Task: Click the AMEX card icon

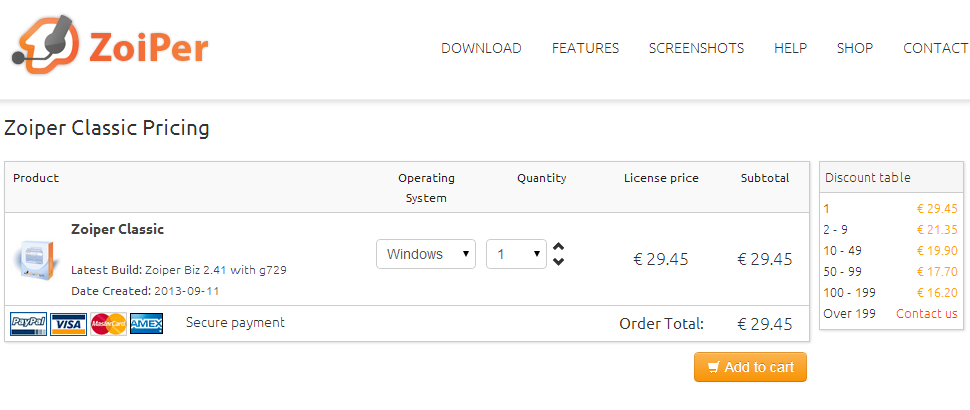Action: (x=146, y=324)
